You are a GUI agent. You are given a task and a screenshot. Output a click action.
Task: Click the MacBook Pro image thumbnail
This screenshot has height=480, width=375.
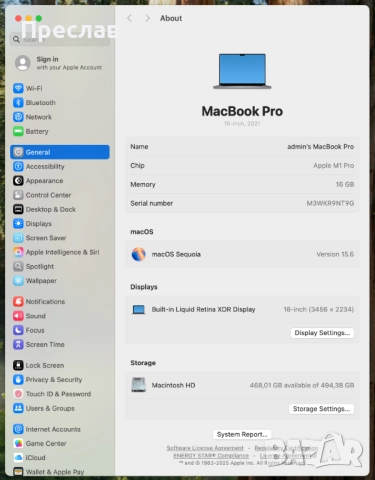[x=242, y=71]
